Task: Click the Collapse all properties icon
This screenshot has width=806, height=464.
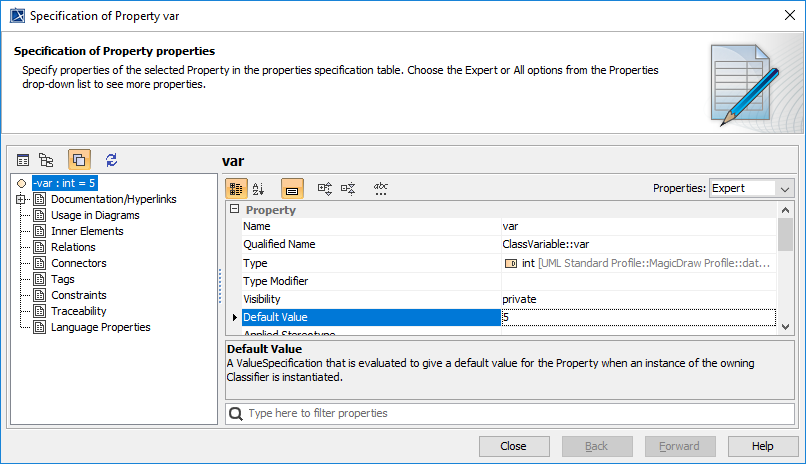Action: (348, 188)
